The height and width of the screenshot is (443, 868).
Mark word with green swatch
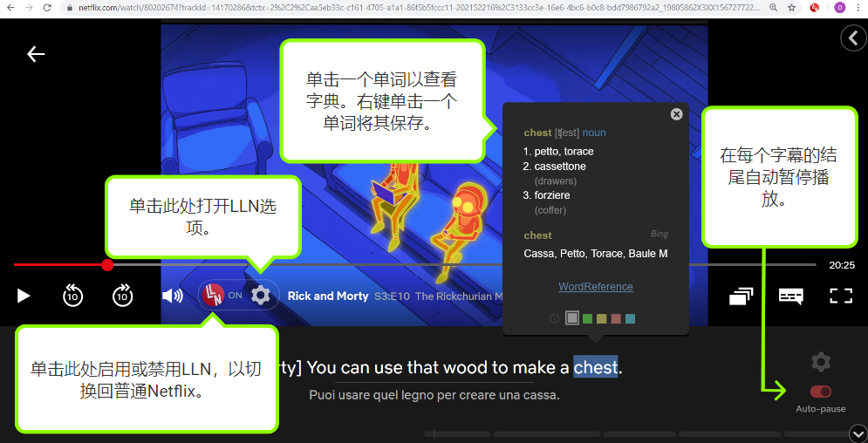click(x=587, y=318)
